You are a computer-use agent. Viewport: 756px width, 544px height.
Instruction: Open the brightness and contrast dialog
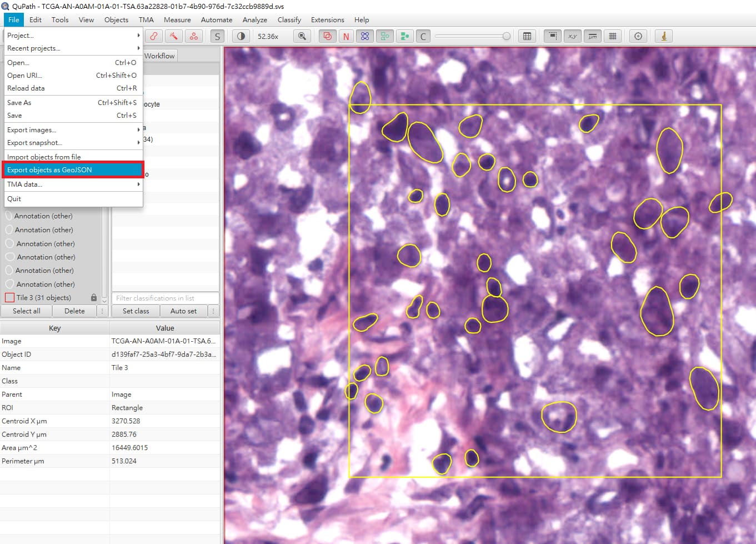(x=240, y=36)
